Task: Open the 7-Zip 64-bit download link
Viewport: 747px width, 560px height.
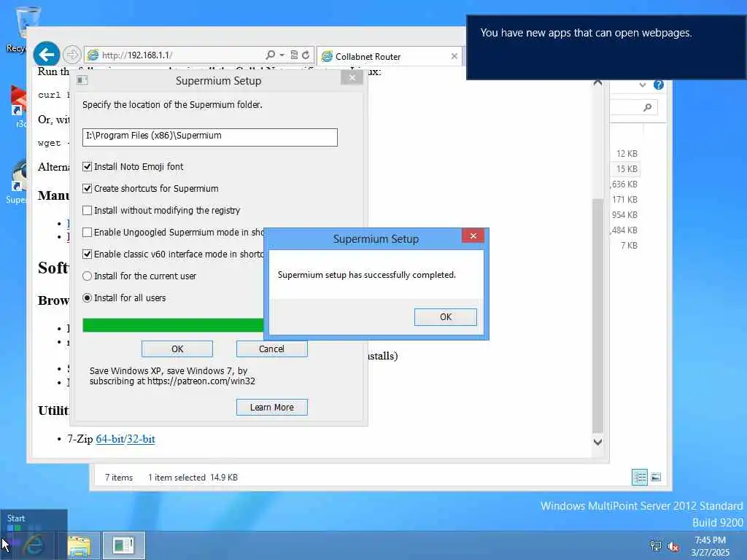Action: tap(109, 439)
